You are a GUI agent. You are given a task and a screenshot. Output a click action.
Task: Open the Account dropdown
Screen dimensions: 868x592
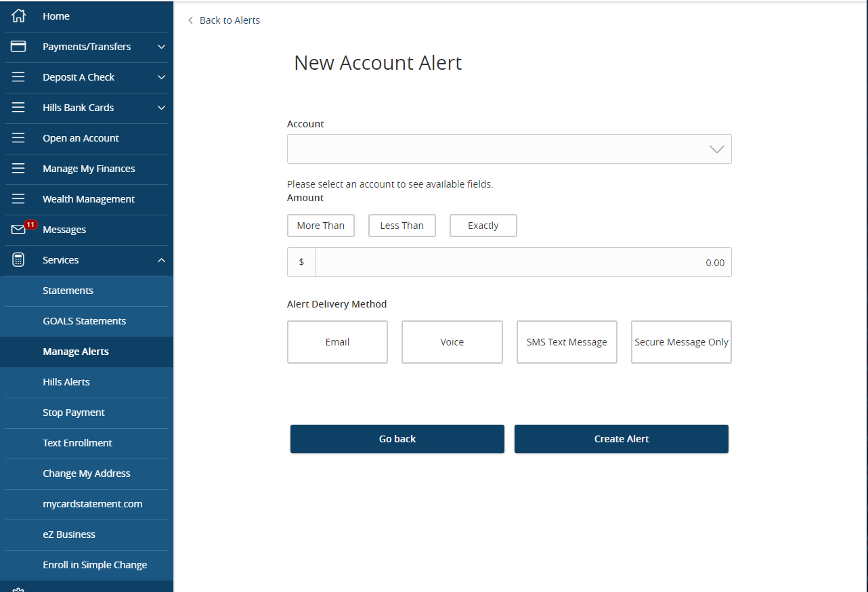(x=509, y=149)
